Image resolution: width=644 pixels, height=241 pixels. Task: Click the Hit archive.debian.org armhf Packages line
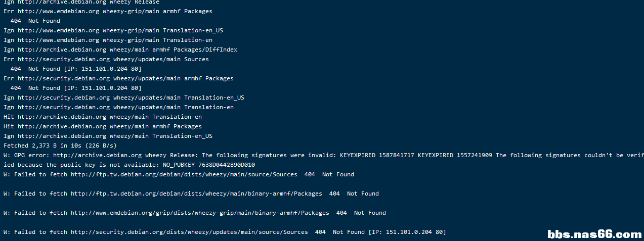103,126
